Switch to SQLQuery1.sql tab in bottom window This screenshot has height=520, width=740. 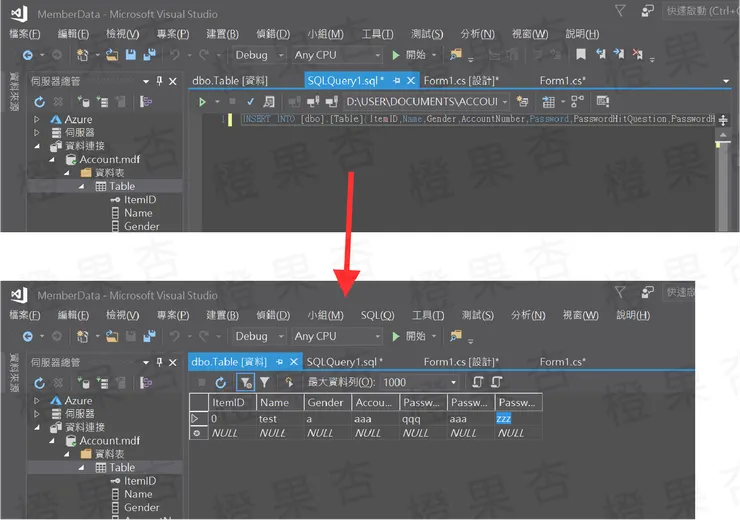pyautogui.click(x=345, y=362)
